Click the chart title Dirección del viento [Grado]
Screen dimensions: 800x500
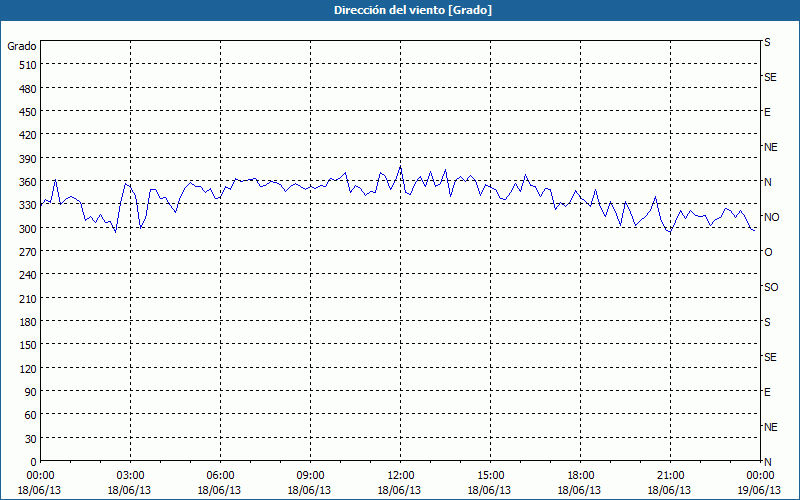(413, 10)
